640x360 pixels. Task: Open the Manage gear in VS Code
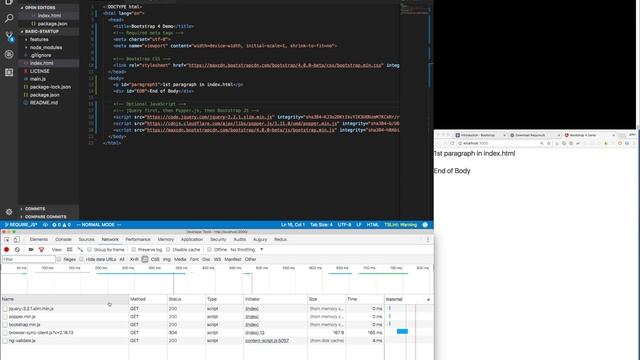coord(9,211)
